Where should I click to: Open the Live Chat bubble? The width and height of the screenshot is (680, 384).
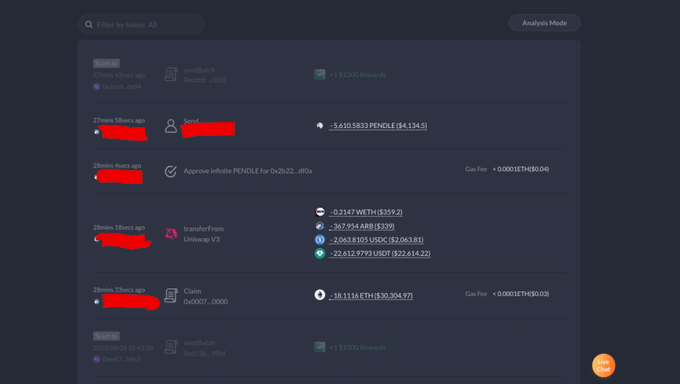pyautogui.click(x=603, y=365)
